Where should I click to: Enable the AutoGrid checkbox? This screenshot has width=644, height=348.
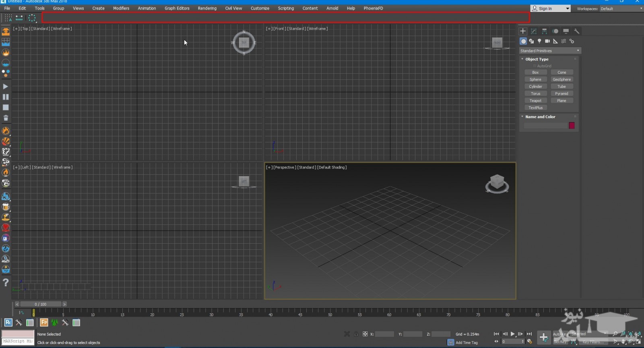(x=535, y=66)
